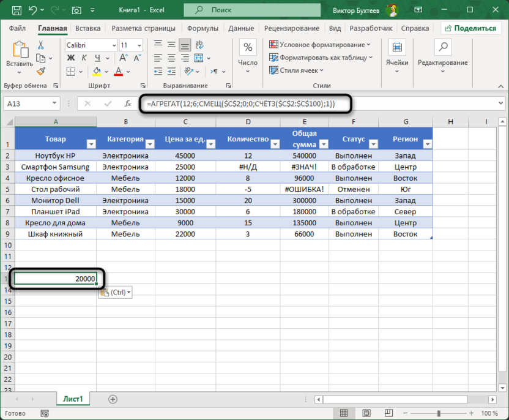Image resolution: width=509 pixels, height=420 pixels.
Task: Click the camera screenshot icon in title bar
Action: click(x=76, y=10)
